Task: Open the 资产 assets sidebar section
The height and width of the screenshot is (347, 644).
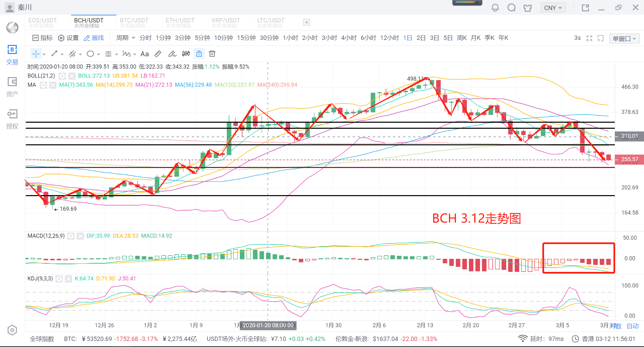Action: (12, 86)
